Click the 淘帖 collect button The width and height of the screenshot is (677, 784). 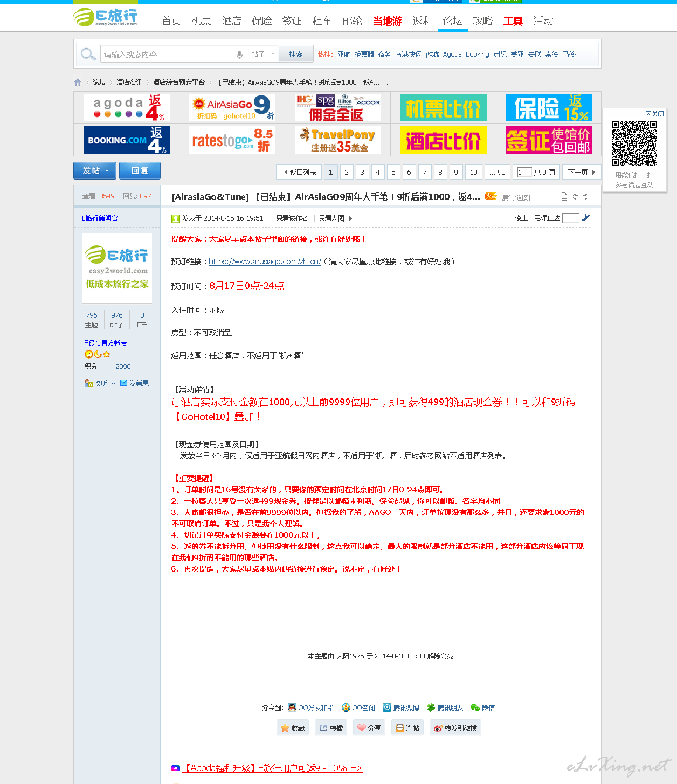(x=407, y=728)
